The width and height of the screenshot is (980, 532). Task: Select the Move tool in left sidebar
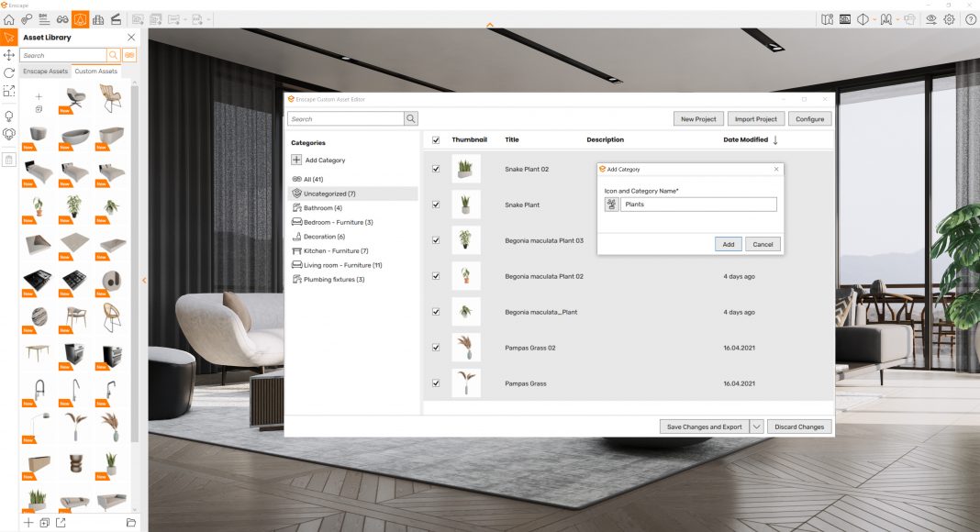pyautogui.click(x=9, y=55)
